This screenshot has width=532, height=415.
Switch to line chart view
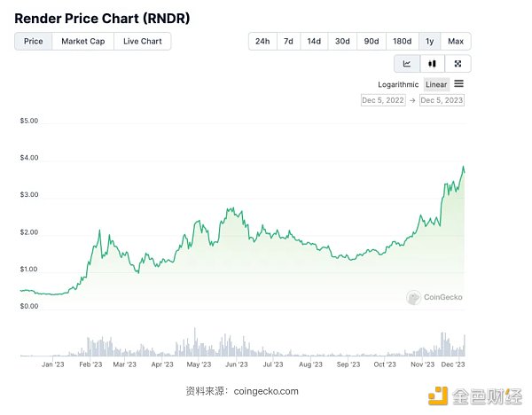click(407, 64)
